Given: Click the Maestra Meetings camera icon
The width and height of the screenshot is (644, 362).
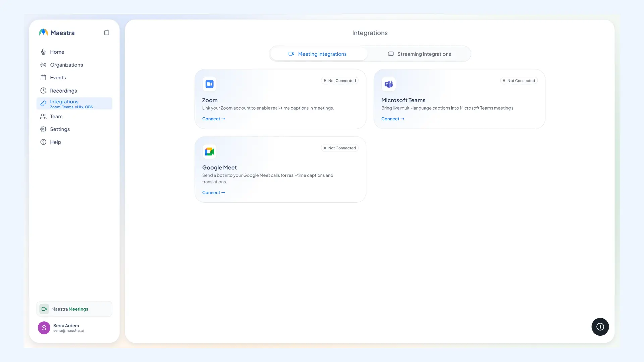Looking at the screenshot, I should coord(44,309).
